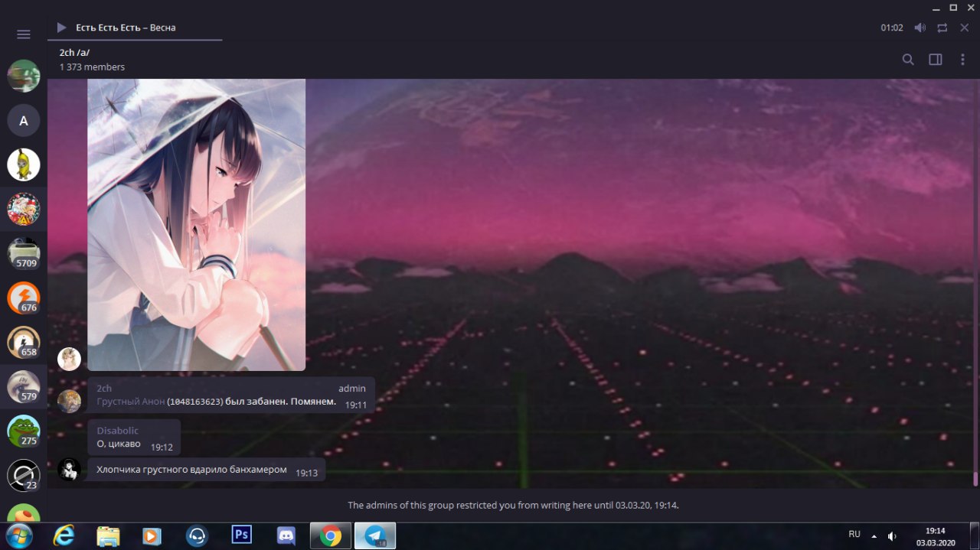The height and width of the screenshot is (550, 980).
Task: Open the three-dot chat options menu
Action: tap(963, 60)
